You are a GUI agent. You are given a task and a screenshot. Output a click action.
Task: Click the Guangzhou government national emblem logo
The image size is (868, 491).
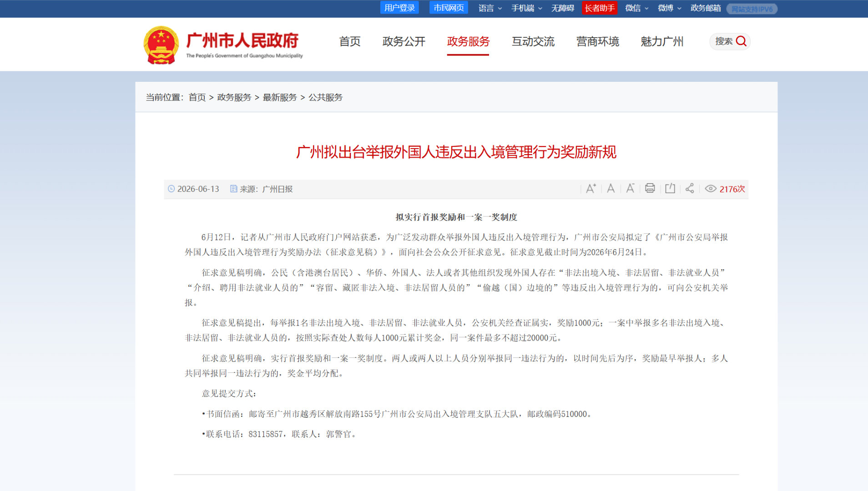tap(161, 45)
